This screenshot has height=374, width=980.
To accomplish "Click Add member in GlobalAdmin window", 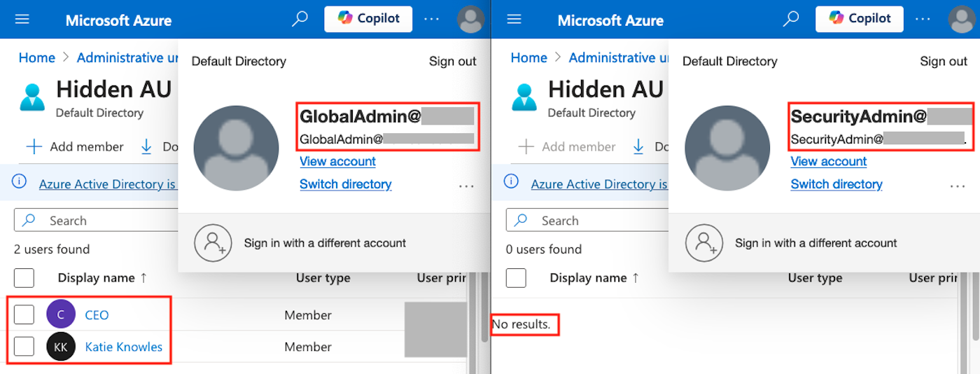I will coord(75,147).
